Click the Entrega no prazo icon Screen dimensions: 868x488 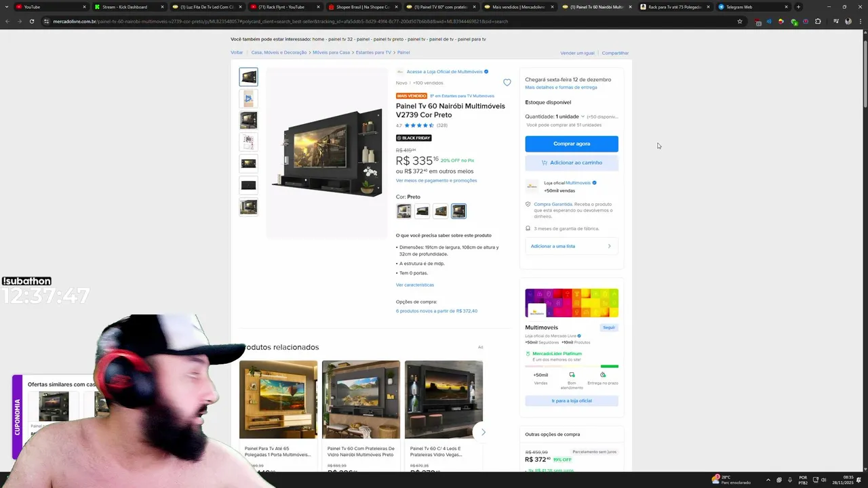click(603, 375)
